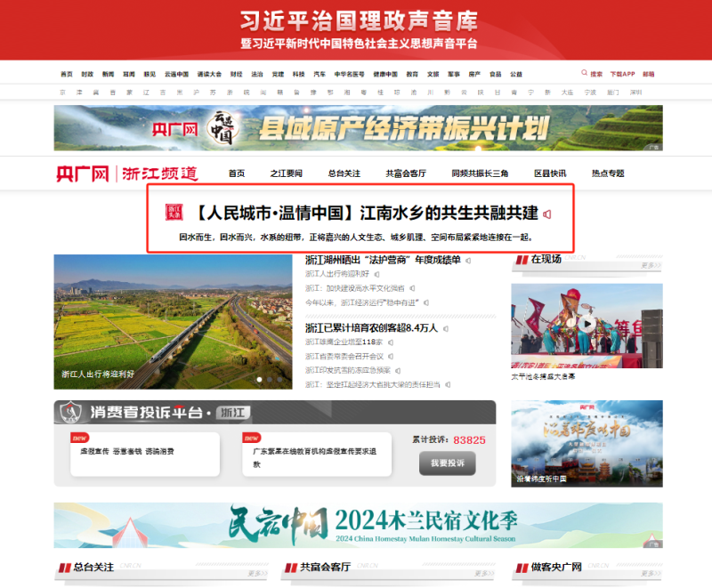Switch to the 之江要闻 tab
The width and height of the screenshot is (712, 588).
[287, 173]
